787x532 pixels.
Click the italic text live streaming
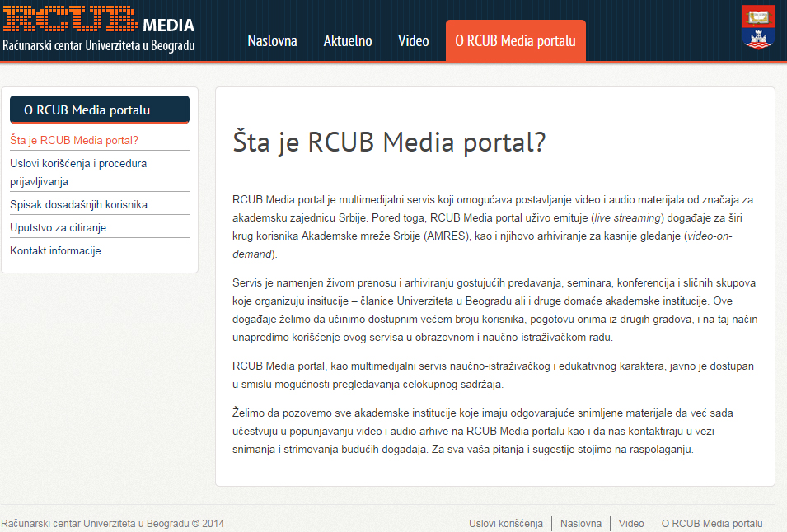627,217
